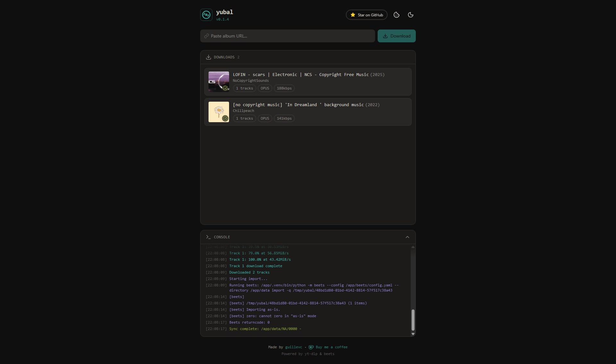
Task: Click the Console terminal prompt icon
Action: (209, 237)
